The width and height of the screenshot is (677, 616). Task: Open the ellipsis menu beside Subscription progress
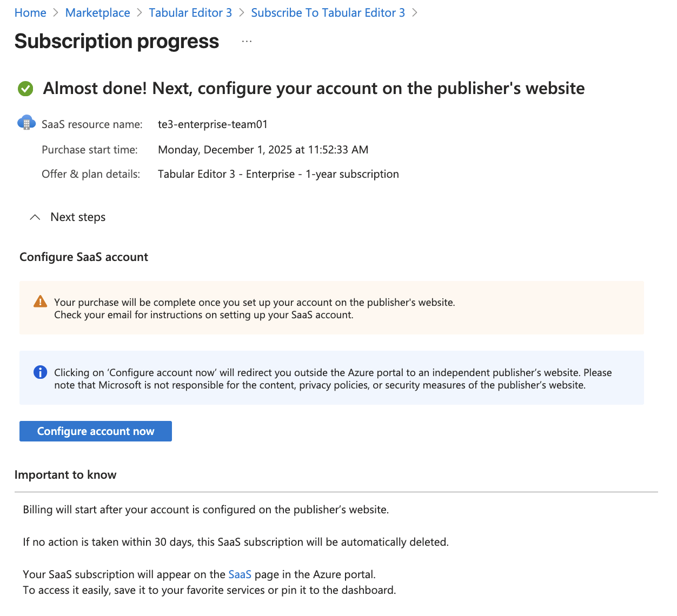point(247,41)
